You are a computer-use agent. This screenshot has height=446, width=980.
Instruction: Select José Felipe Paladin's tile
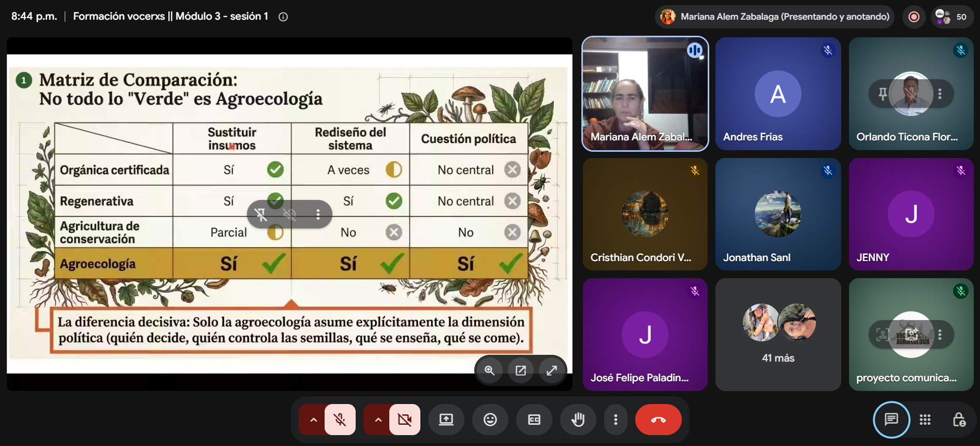645,335
